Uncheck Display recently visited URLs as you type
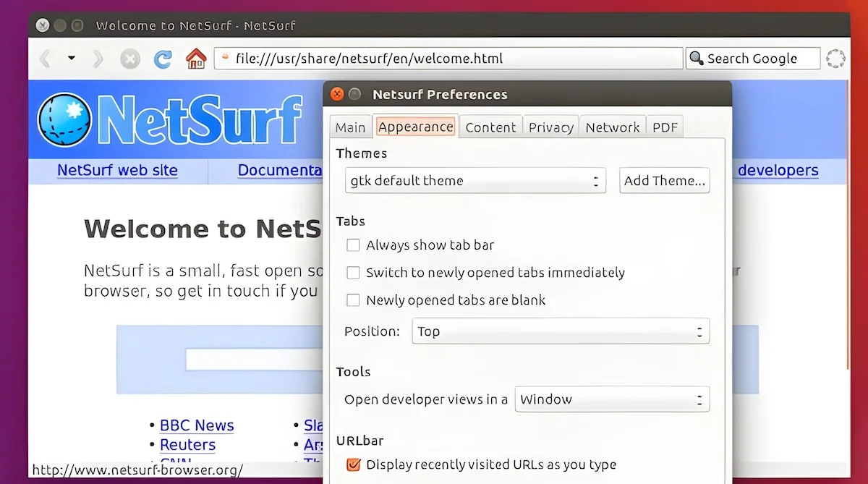868x484 pixels. pyautogui.click(x=353, y=464)
